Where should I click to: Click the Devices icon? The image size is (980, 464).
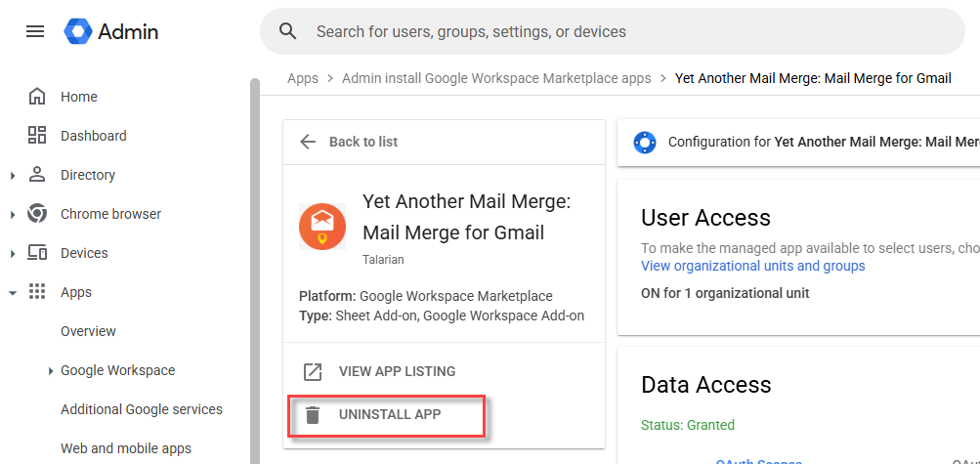click(x=37, y=253)
